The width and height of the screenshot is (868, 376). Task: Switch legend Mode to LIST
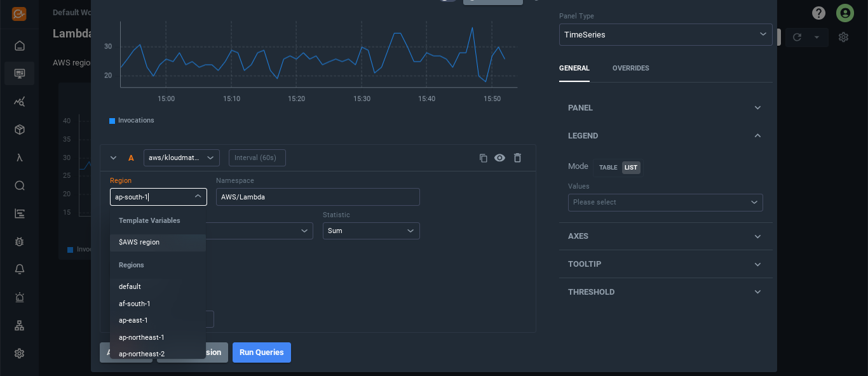(x=630, y=167)
